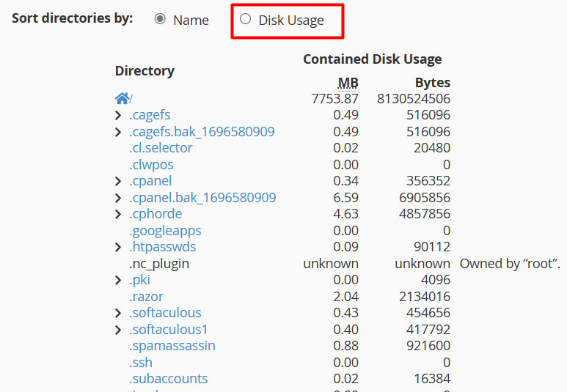Click the 'Owned by "root"' note
The image size is (567, 392).
tap(510, 263)
